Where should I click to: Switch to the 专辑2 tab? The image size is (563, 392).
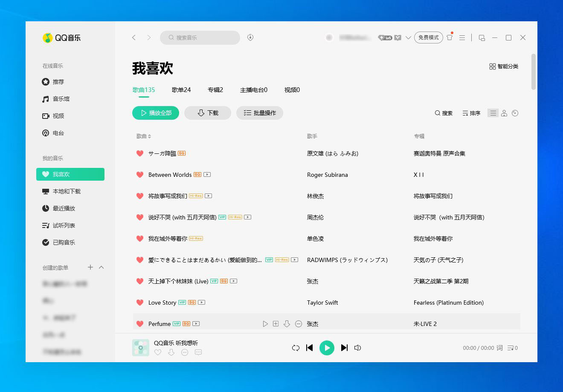click(215, 90)
